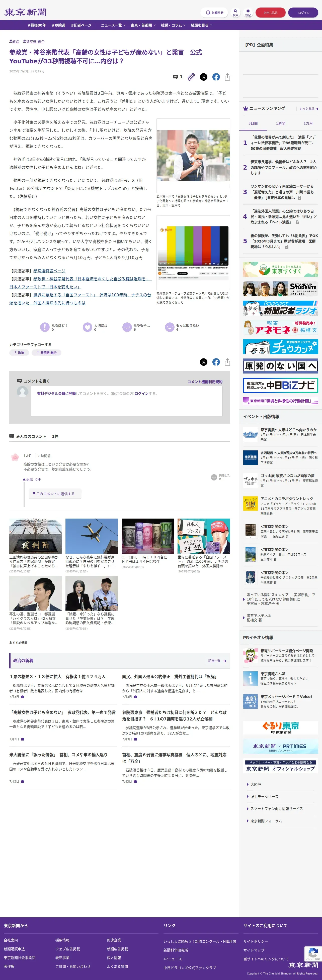
Task: Click the share icon below category follow
Action: pyautogui.click(x=227, y=362)
